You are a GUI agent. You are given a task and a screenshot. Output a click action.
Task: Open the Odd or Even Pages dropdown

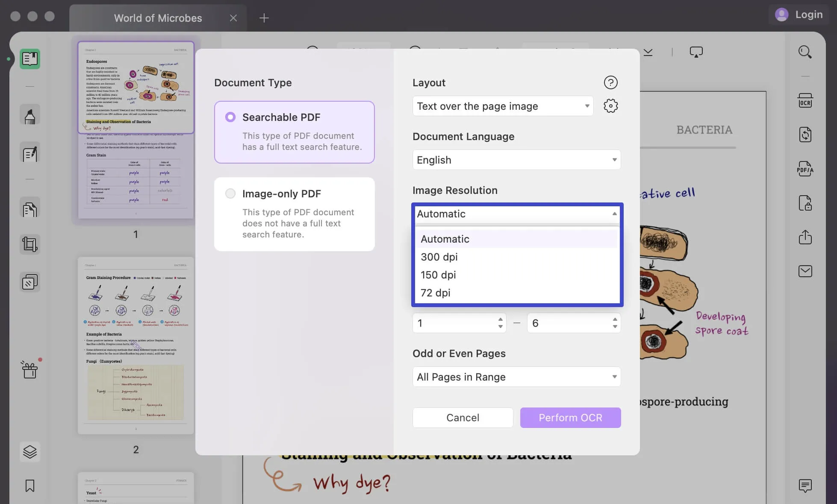click(516, 377)
